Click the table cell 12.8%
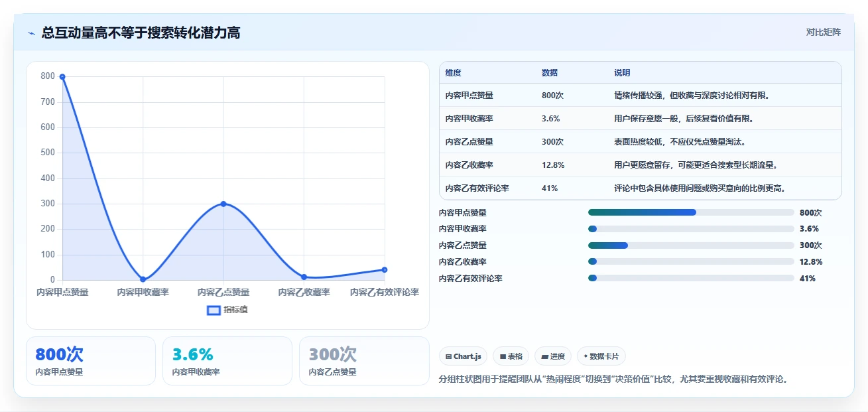Viewport: 868px width, 412px height. (553, 165)
